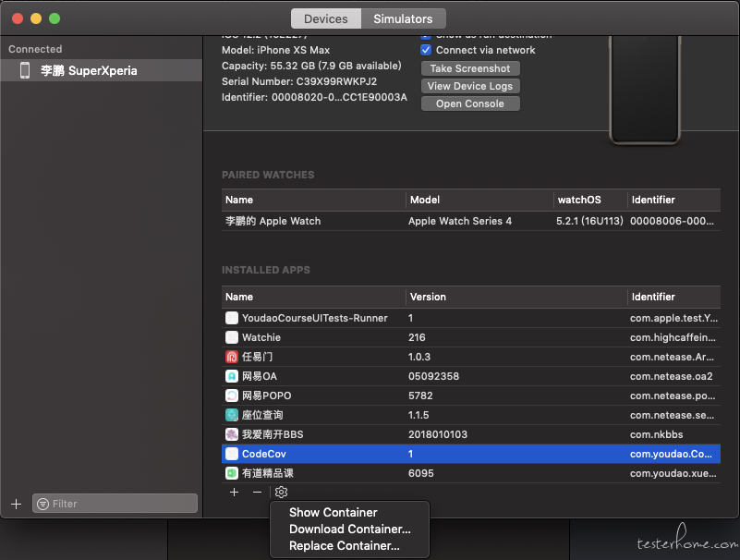This screenshot has height=560, width=740.
Task: Focus the Filter input field
Action: [115, 504]
